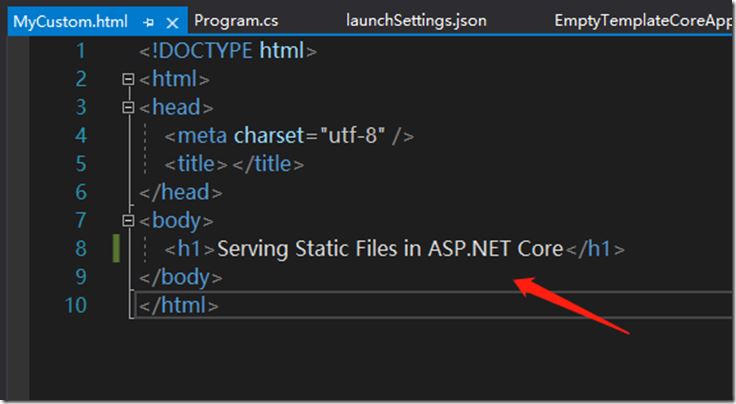The width and height of the screenshot is (736, 404).
Task: Click the closing head tag
Action: tap(181, 192)
